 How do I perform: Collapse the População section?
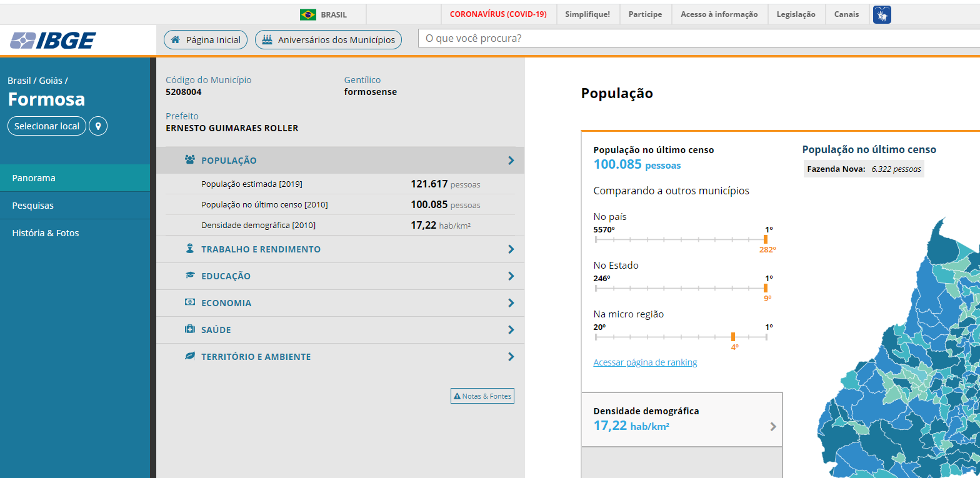point(511,161)
